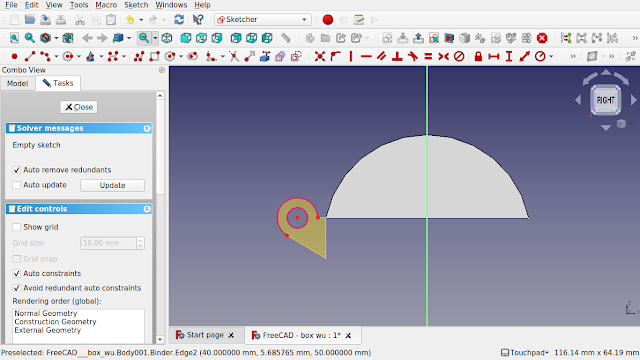
Task: Select the Create circle tool
Action: click(68, 56)
